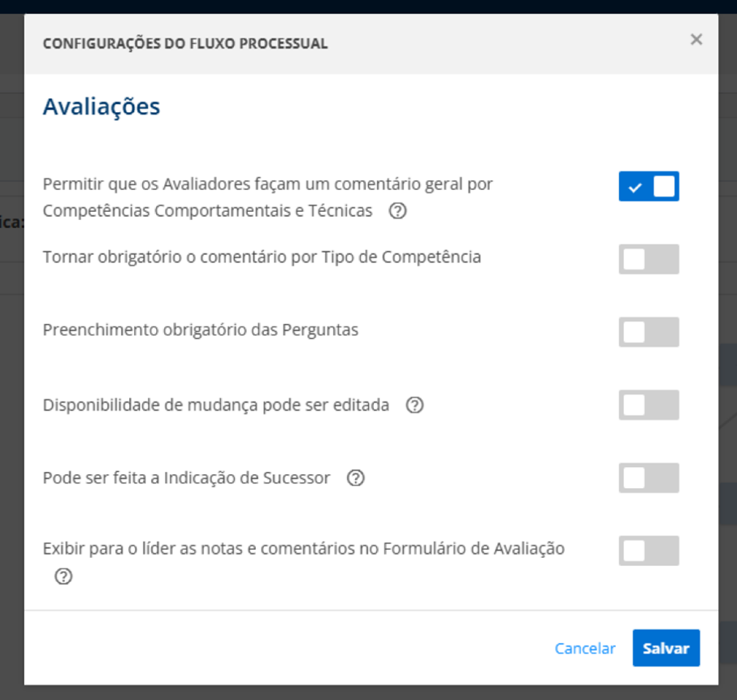Activate Indicação de Sucessor toggle
737x700 pixels.
point(648,477)
